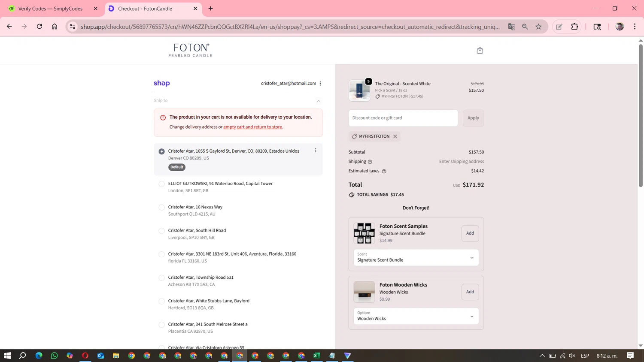Apply the discount code
The width and height of the screenshot is (644, 362).
tap(473, 118)
